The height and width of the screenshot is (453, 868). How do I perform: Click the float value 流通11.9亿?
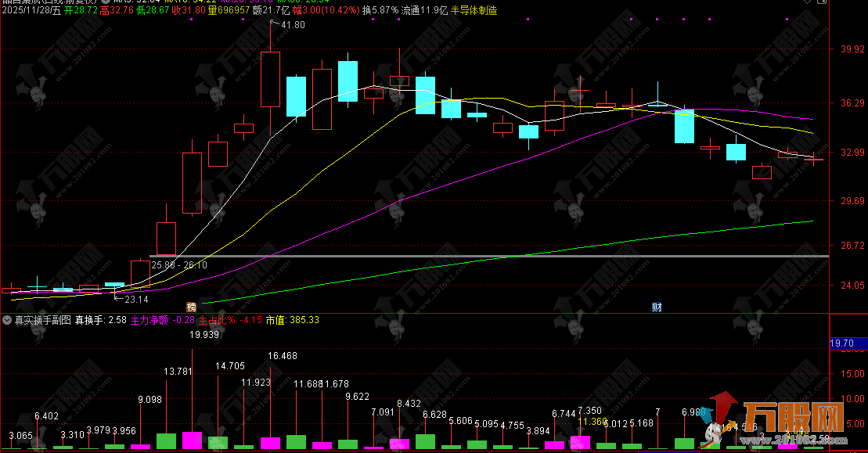[424, 10]
